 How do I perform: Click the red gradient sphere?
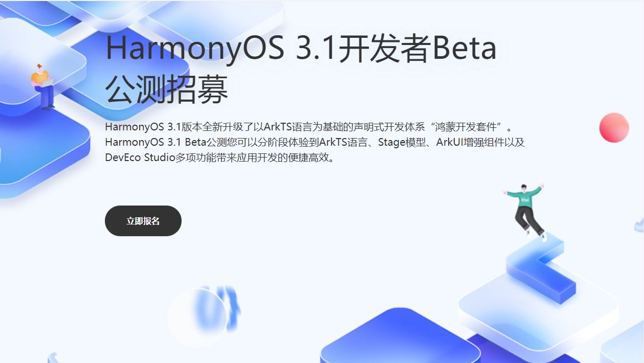[614, 127]
